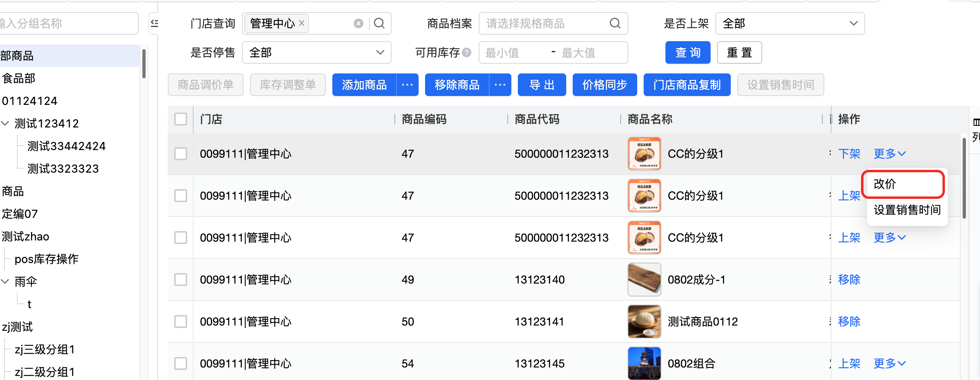980x380 pixels.
Task: Click the 查询 button
Action: pyautogui.click(x=688, y=52)
